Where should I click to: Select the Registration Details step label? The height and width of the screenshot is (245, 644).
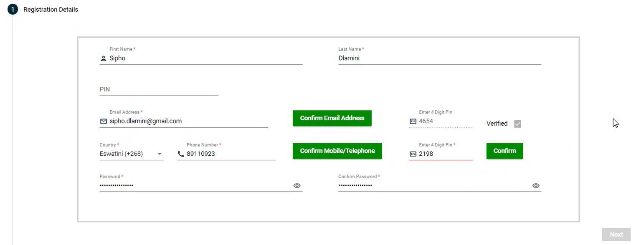click(x=51, y=9)
